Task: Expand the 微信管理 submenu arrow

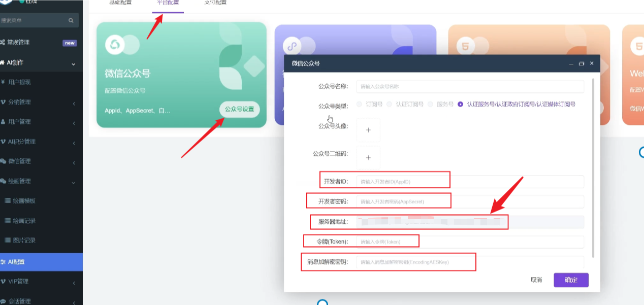Action: coord(74,163)
